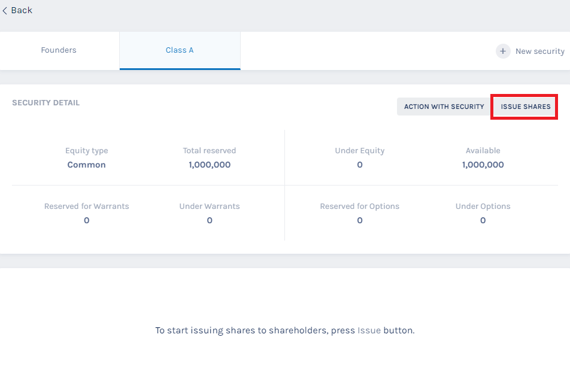Image resolution: width=570 pixels, height=392 pixels.
Task: Click the Total reserved value 1,000,000
Action: point(210,165)
